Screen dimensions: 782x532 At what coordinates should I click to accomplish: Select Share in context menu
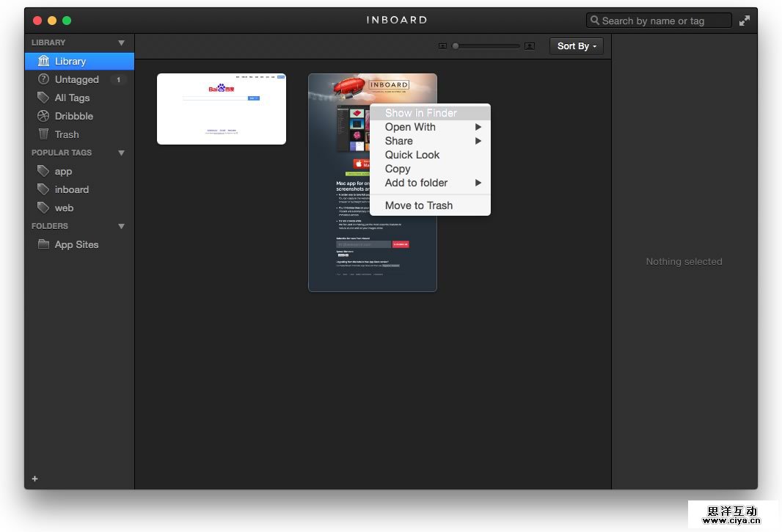(430, 141)
